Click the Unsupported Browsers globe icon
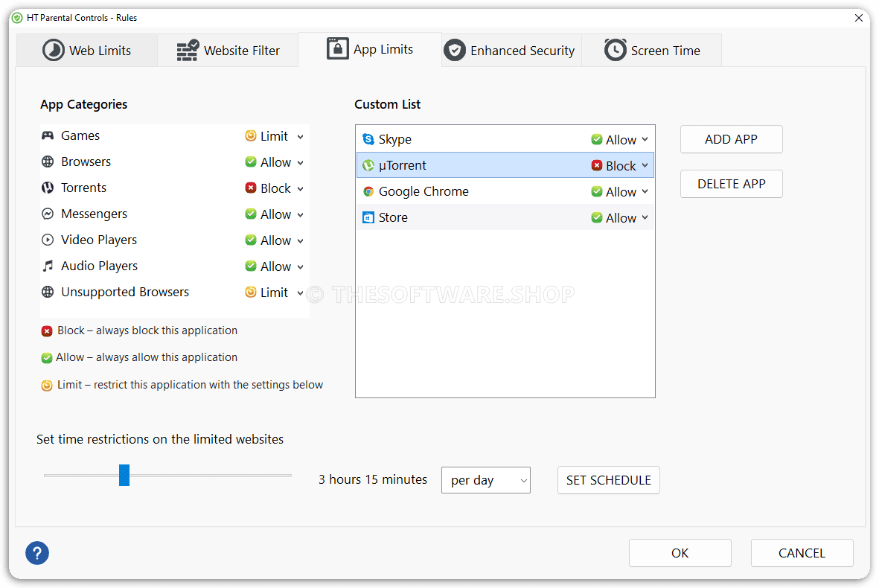879x588 pixels. [48, 292]
